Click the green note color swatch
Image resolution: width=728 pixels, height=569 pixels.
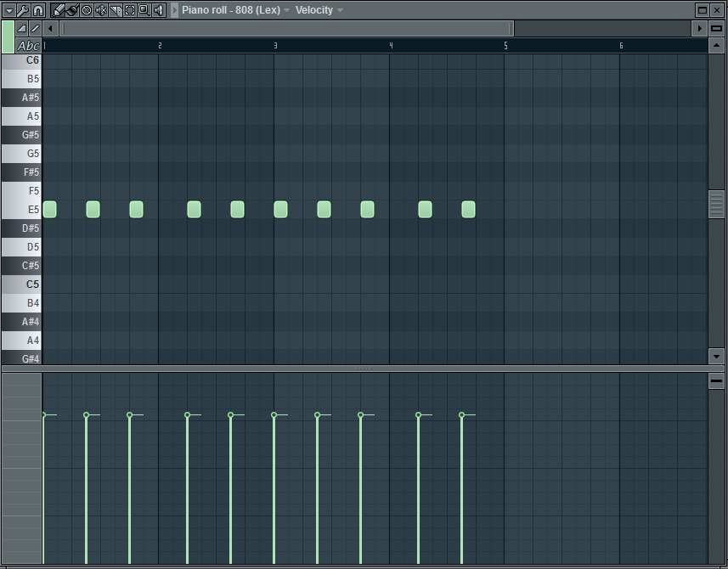tap(8, 37)
